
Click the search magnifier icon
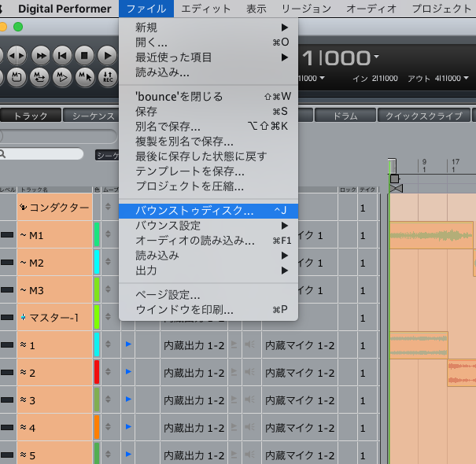click(2, 154)
